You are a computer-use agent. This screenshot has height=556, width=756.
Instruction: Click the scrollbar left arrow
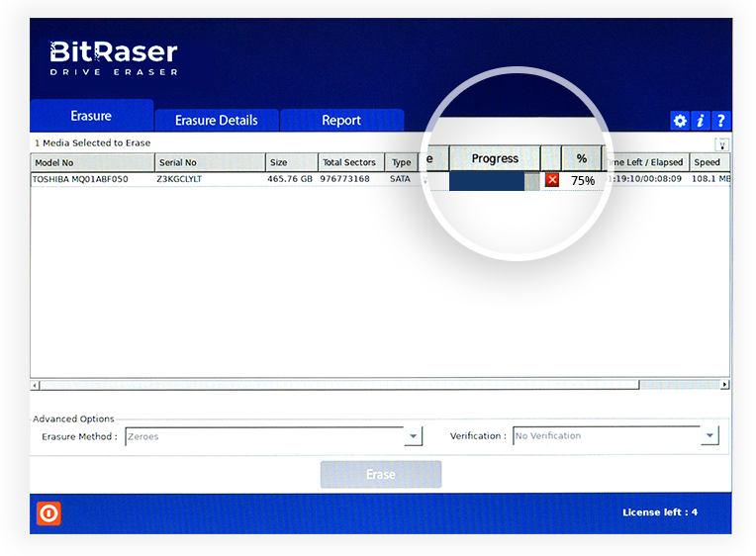point(35,385)
